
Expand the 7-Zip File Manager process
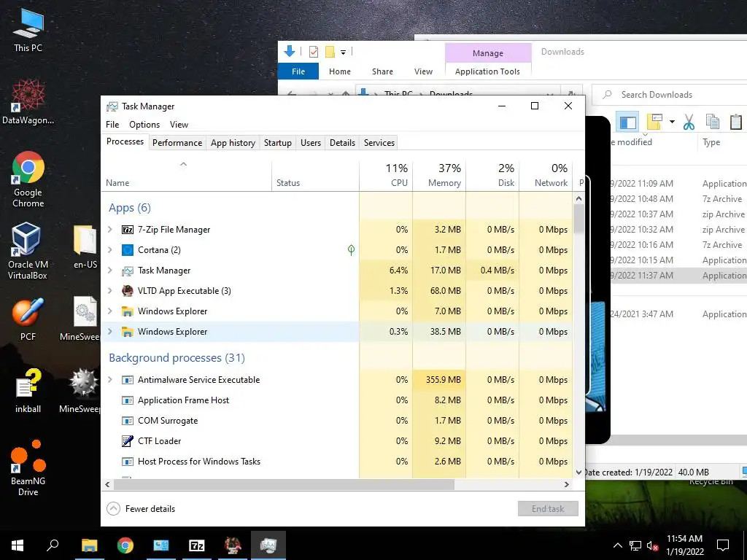coord(110,230)
